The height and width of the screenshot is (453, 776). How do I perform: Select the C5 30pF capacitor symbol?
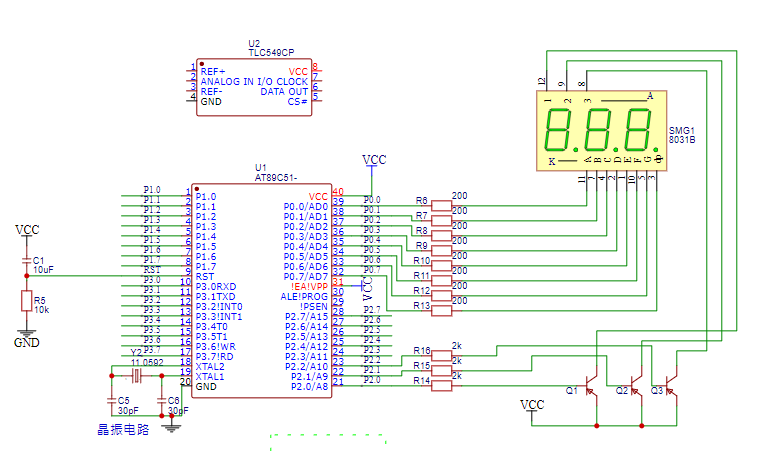click(x=112, y=399)
